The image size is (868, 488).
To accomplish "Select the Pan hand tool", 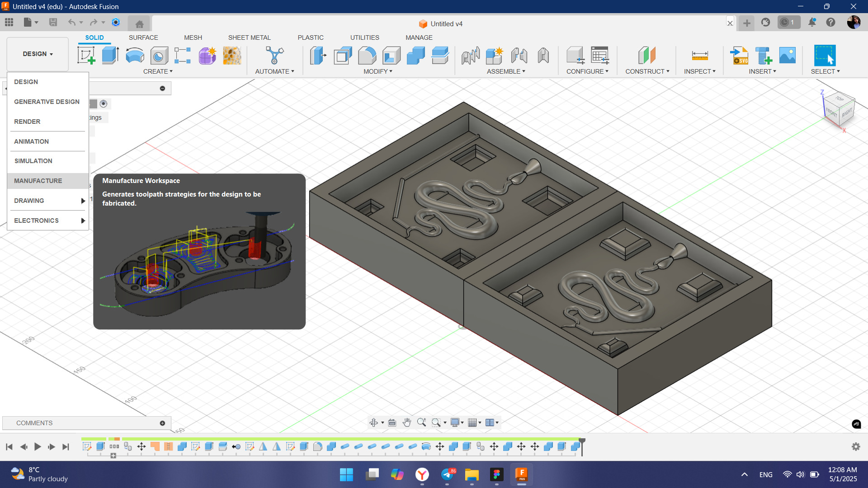I will (x=407, y=422).
